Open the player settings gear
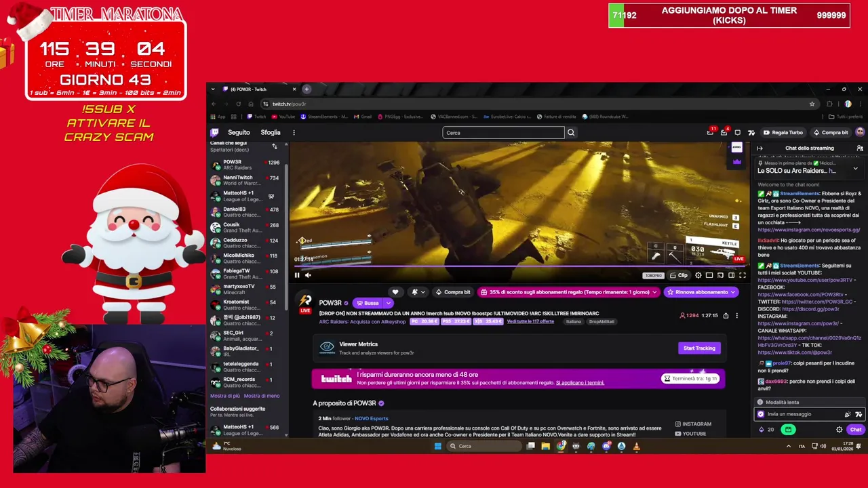The width and height of the screenshot is (868, 488). (698, 275)
